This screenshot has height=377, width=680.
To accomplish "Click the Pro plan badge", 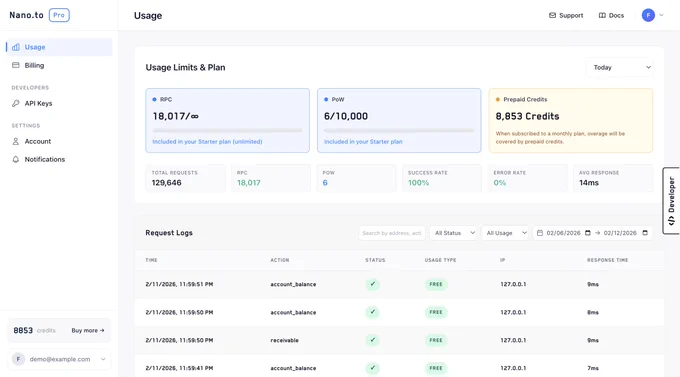I will (x=59, y=15).
